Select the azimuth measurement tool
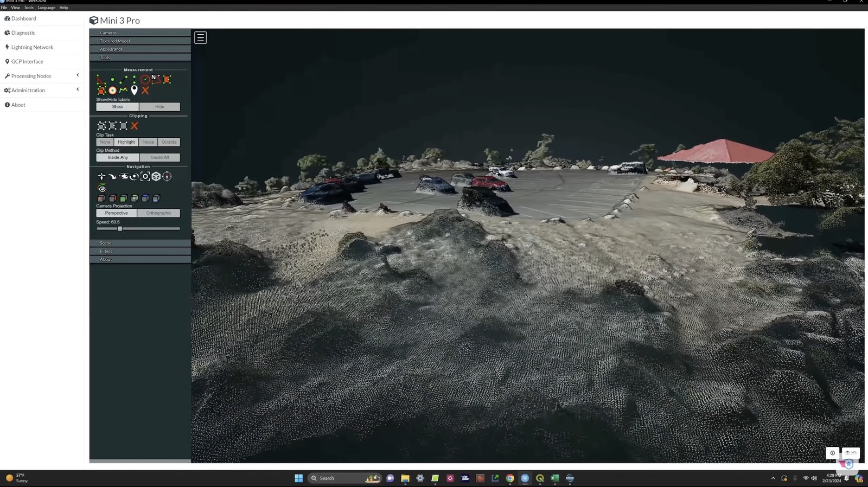The image size is (868, 487). point(156,79)
